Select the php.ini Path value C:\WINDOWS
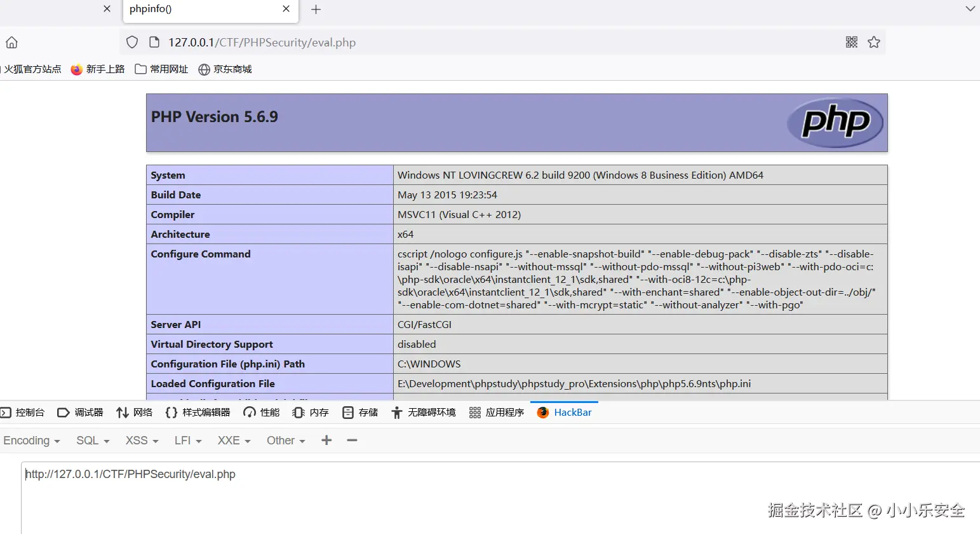This screenshot has width=980, height=534. coord(429,364)
